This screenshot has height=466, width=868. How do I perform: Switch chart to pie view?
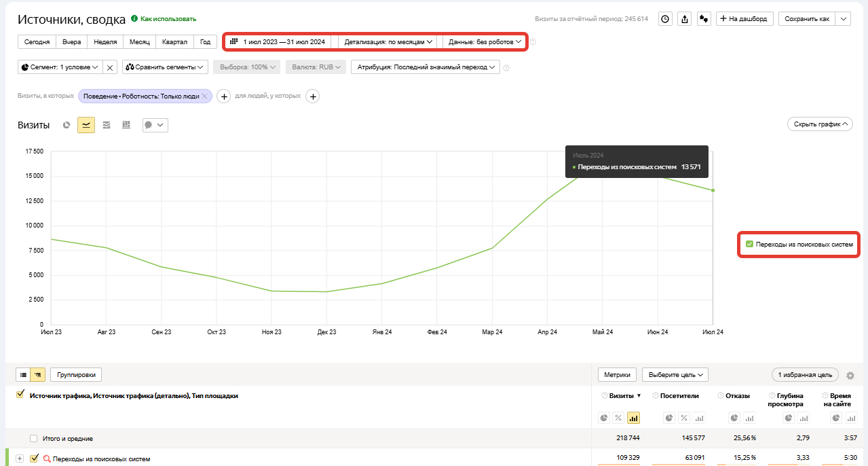[67, 125]
